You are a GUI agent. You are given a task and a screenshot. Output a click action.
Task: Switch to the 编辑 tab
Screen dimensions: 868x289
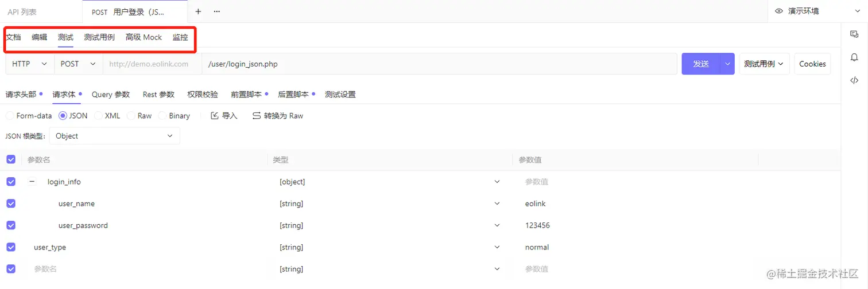[x=40, y=37]
